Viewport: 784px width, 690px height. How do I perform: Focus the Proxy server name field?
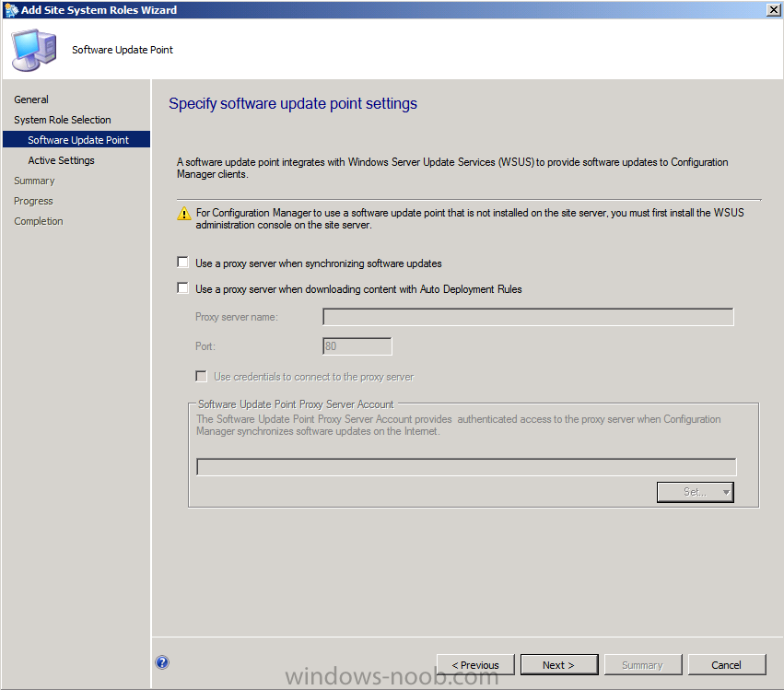pyautogui.click(x=528, y=317)
